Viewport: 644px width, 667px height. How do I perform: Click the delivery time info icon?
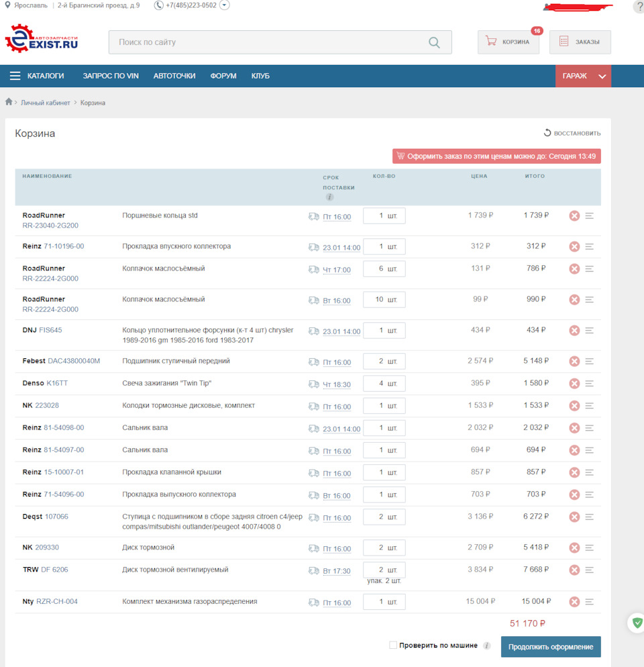point(329,197)
